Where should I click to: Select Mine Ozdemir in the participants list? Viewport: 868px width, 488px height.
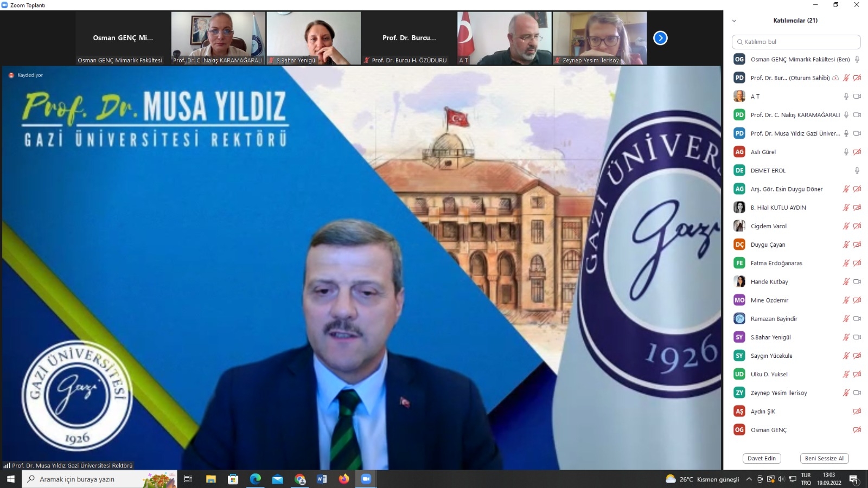tap(769, 300)
